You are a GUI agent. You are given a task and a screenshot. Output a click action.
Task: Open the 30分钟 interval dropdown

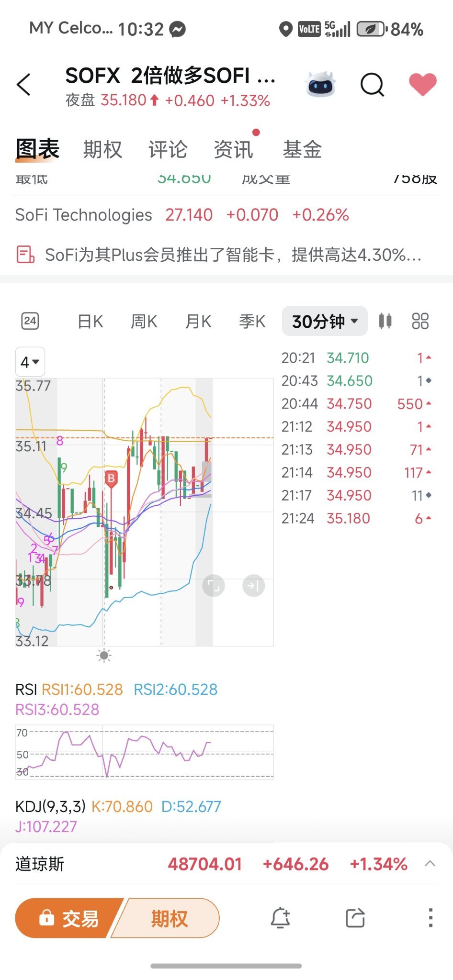click(325, 321)
